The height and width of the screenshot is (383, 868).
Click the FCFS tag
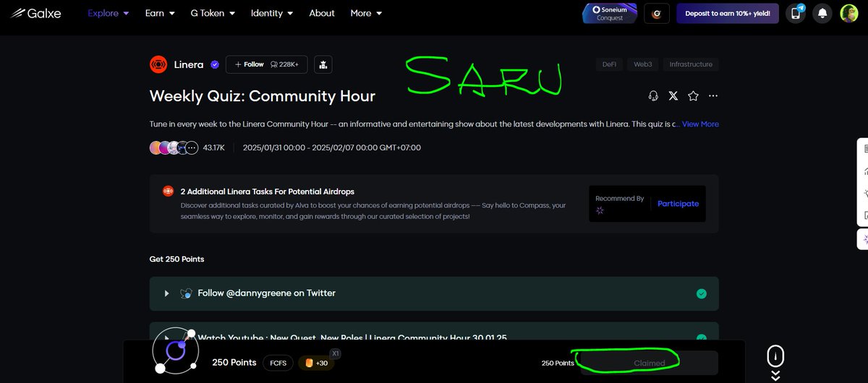[x=278, y=362]
